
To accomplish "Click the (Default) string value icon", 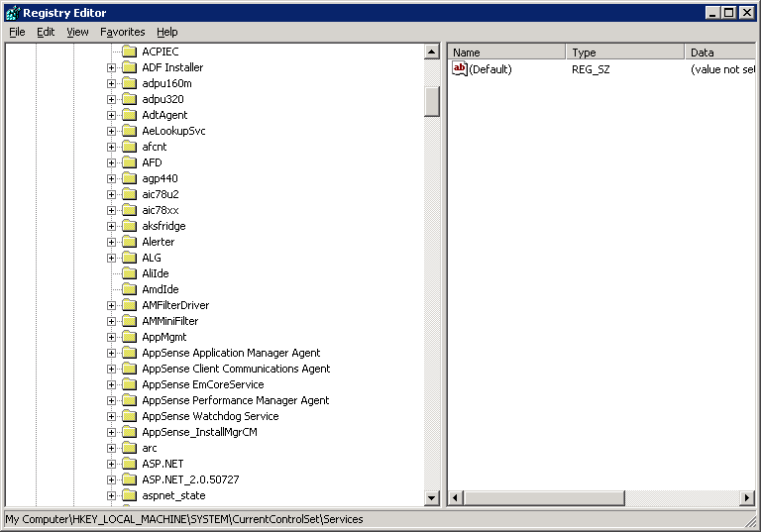I will pyautogui.click(x=459, y=69).
